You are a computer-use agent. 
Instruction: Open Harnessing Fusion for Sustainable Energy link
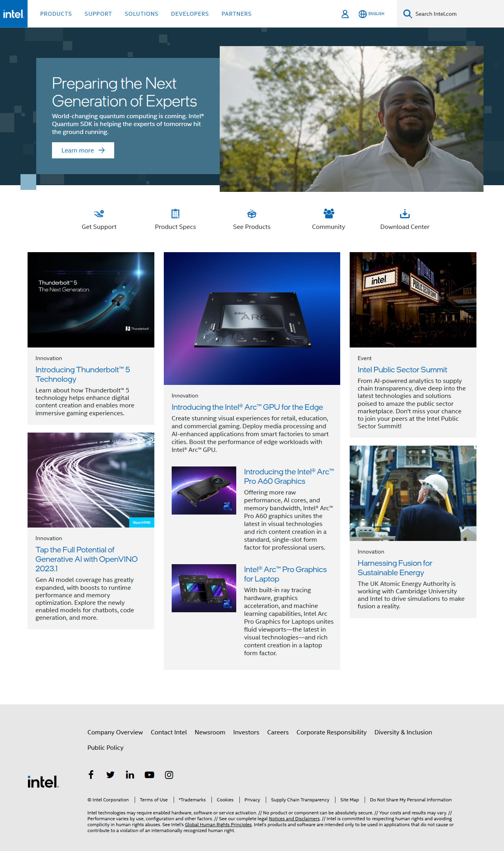click(x=395, y=568)
